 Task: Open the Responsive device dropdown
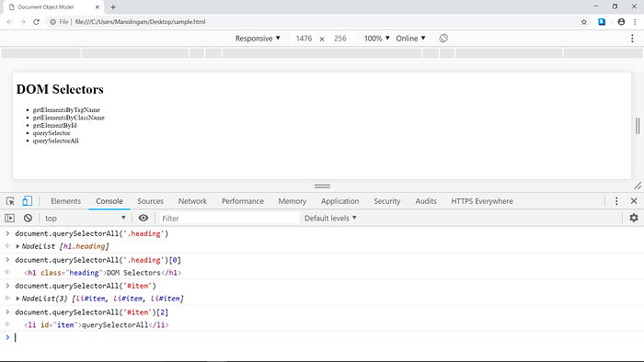[258, 39]
